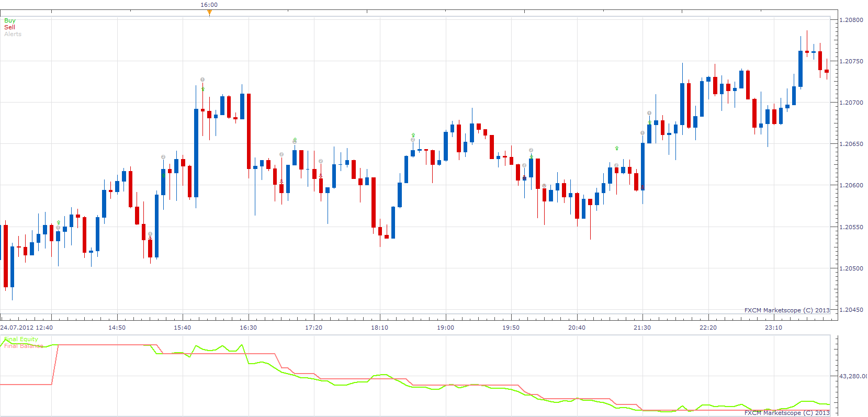This screenshot has height=417, width=868.
Task: Click the gray 1 badge below 1.20550 near 15:15
Action: pyautogui.click(x=150, y=234)
